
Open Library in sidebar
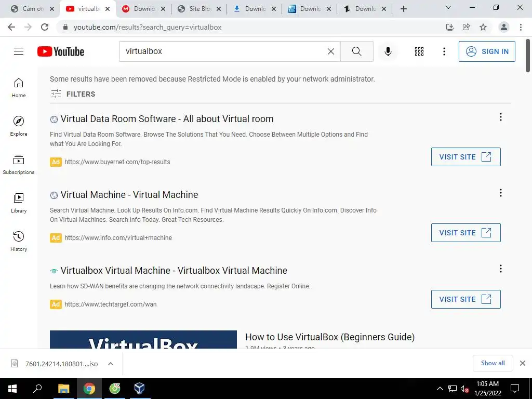19,203
